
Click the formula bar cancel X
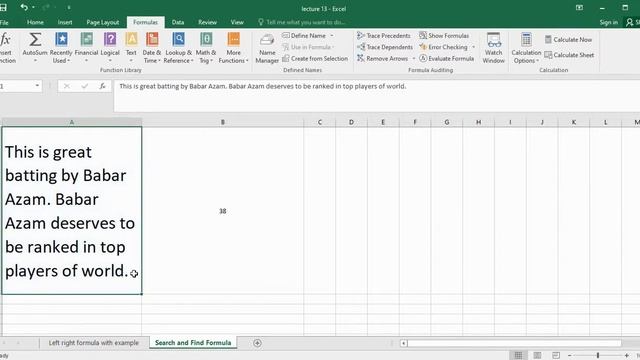(67, 86)
